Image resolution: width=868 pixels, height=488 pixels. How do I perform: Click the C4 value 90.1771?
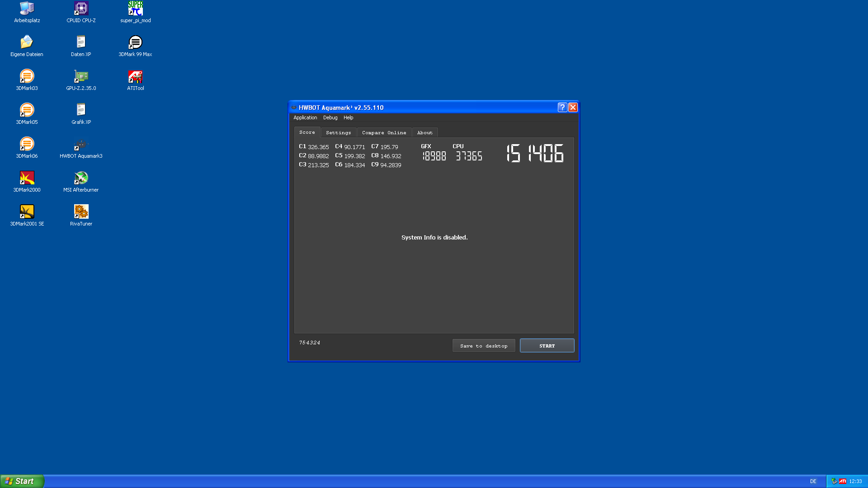(x=354, y=147)
